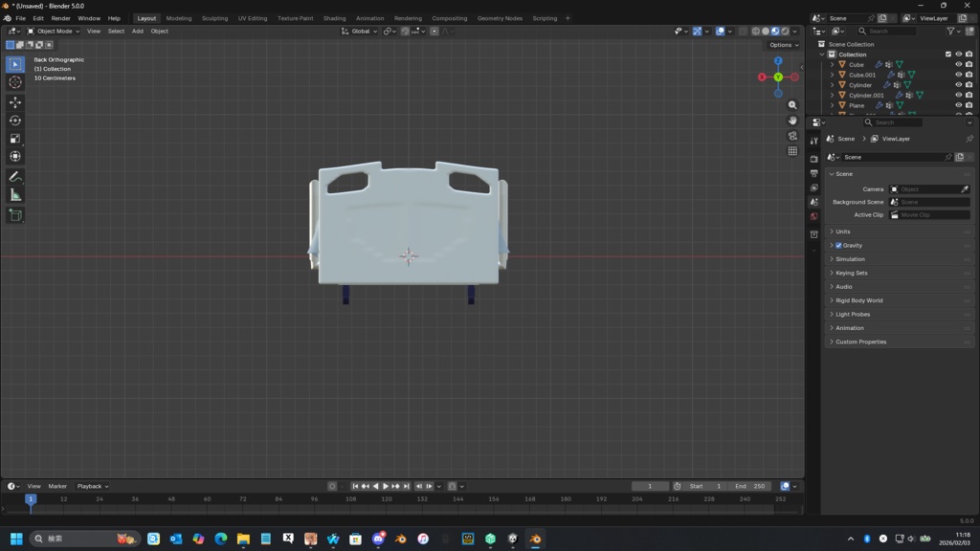
Task: Click the zoom view magnifier icon
Action: [792, 105]
